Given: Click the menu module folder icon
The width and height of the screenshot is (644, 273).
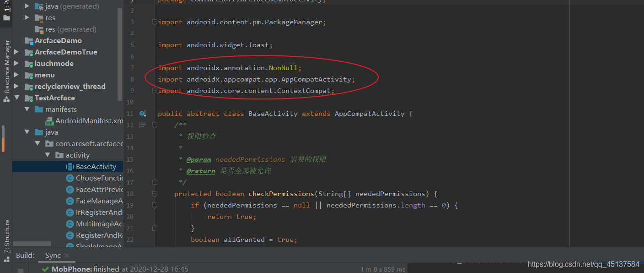Looking at the screenshot, I should 29,75.
